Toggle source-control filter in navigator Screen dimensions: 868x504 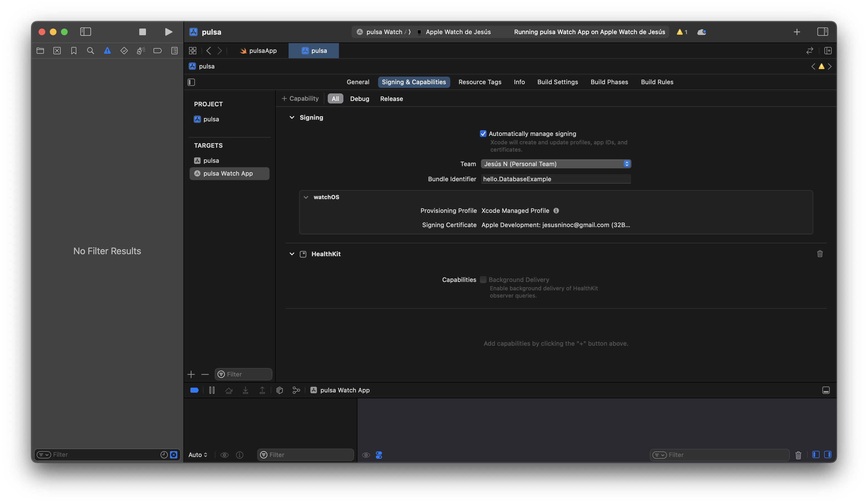click(174, 455)
